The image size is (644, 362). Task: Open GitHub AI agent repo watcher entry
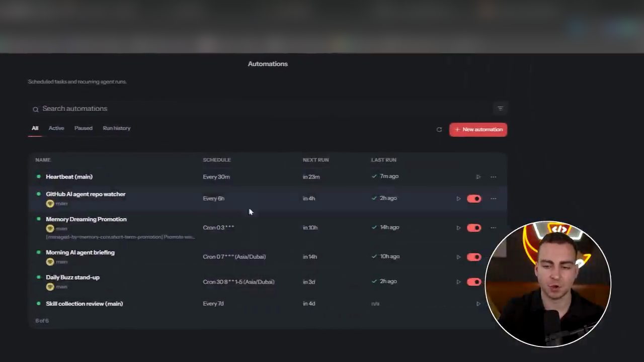[86, 194]
